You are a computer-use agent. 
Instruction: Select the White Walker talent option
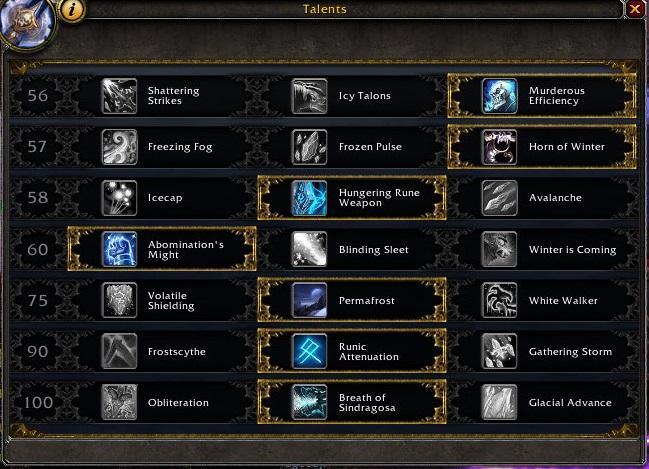click(542, 300)
